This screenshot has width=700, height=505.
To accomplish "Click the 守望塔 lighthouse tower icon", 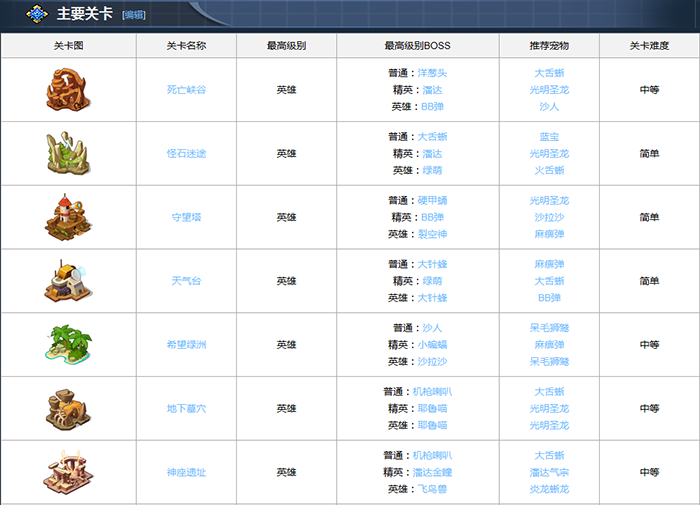I will [x=68, y=217].
